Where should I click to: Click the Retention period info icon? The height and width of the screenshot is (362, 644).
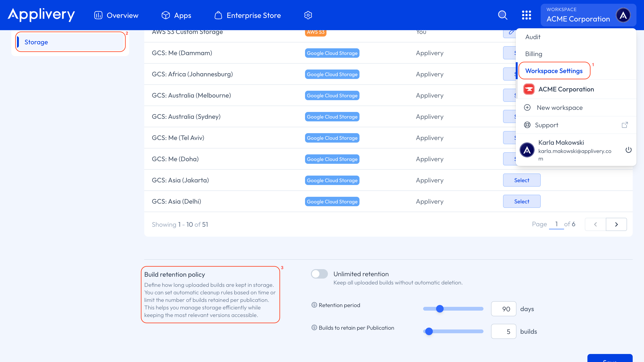[314, 305]
